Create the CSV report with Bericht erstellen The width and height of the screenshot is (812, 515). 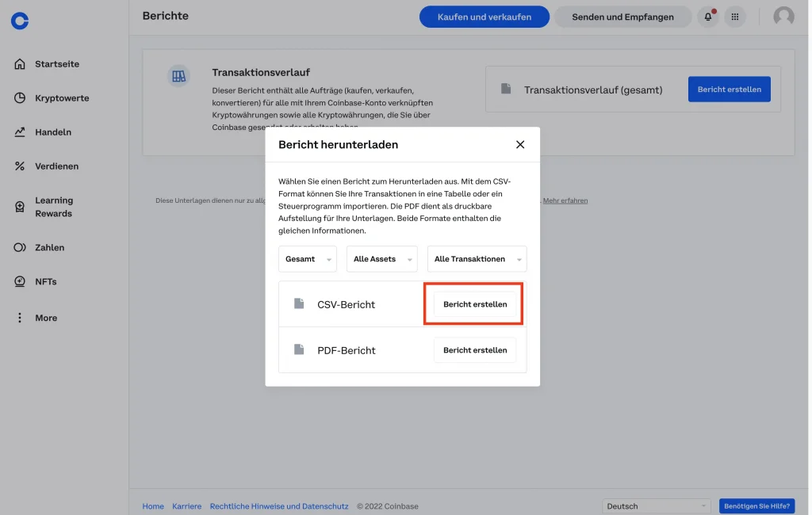coord(474,304)
